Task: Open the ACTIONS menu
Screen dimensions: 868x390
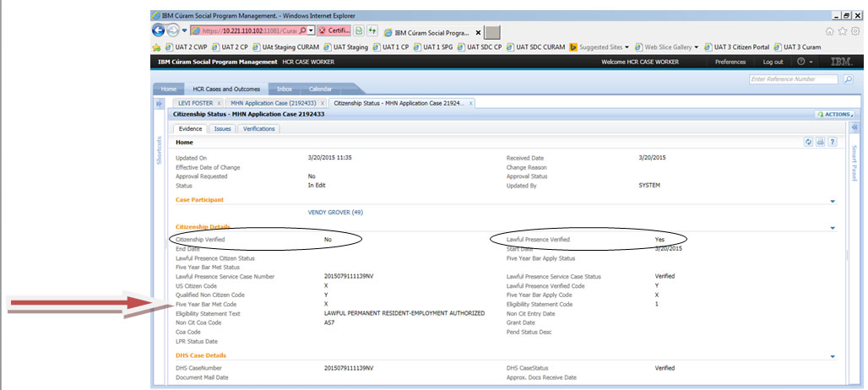Action: point(834,114)
